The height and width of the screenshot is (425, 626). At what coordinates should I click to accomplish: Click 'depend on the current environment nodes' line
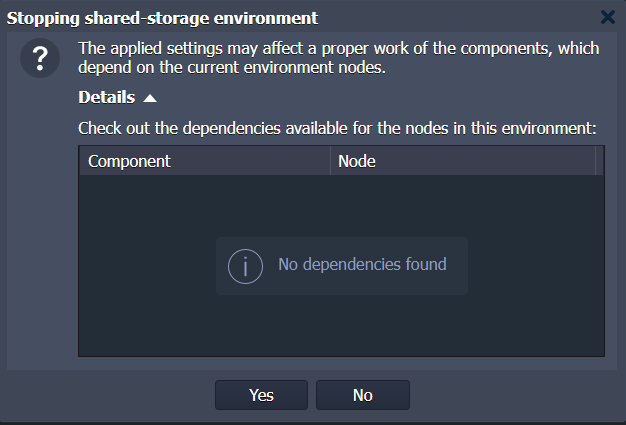[x=232, y=67]
